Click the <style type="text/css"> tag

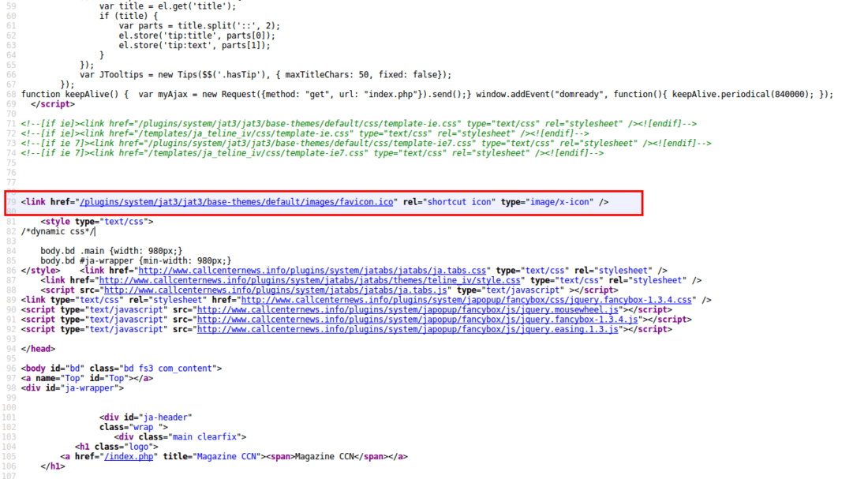[97, 222]
